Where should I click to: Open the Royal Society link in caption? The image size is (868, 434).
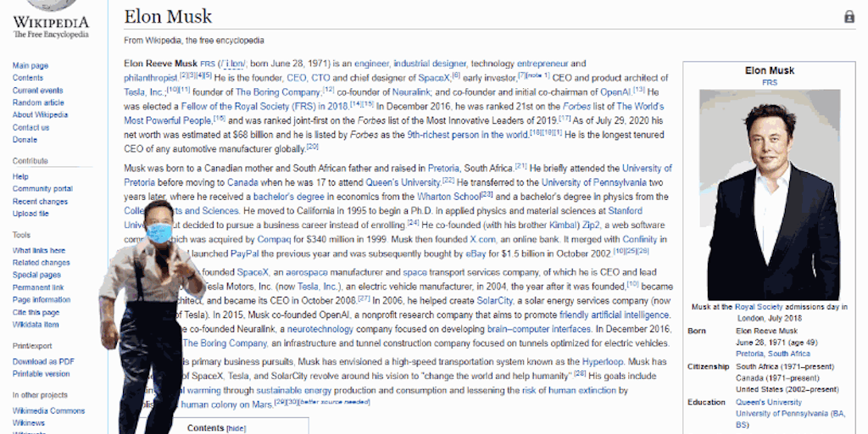759,307
